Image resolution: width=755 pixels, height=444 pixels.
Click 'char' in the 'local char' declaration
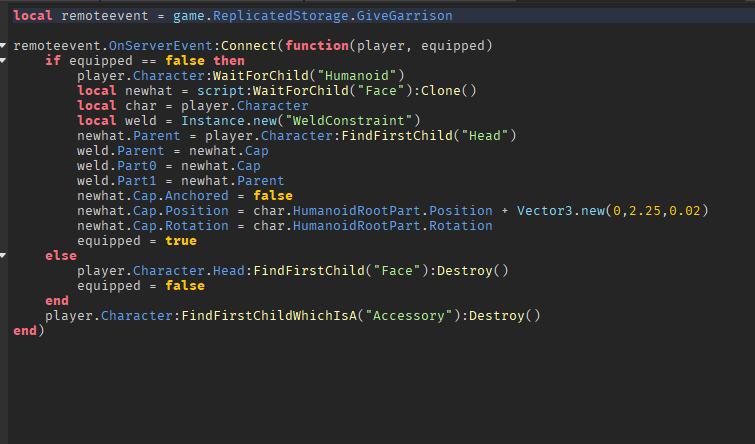[x=141, y=105]
